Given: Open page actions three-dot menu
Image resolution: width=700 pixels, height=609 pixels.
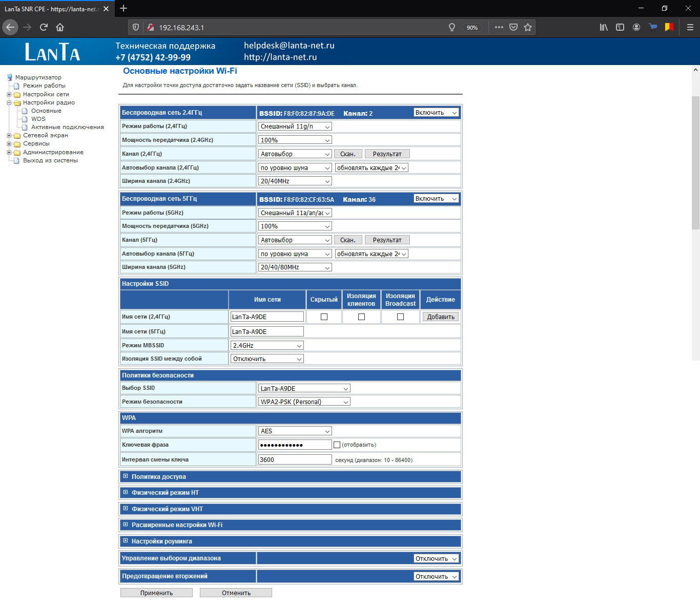Looking at the screenshot, I should click(x=499, y=27).
